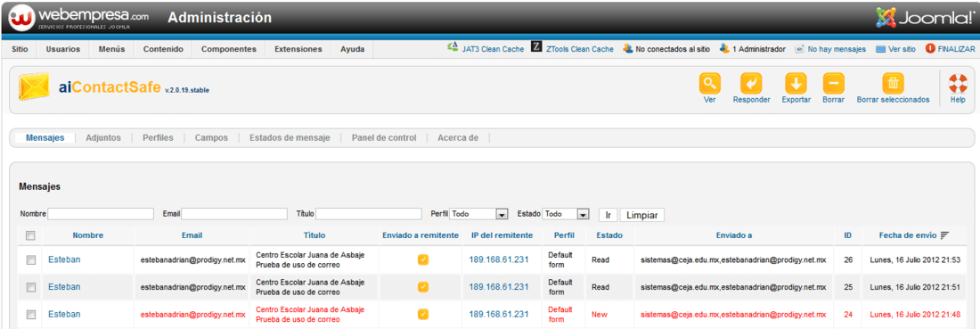Screen dimensions: 980x329
Task: Click the Exportar download icon
Action: click(796, 83)
